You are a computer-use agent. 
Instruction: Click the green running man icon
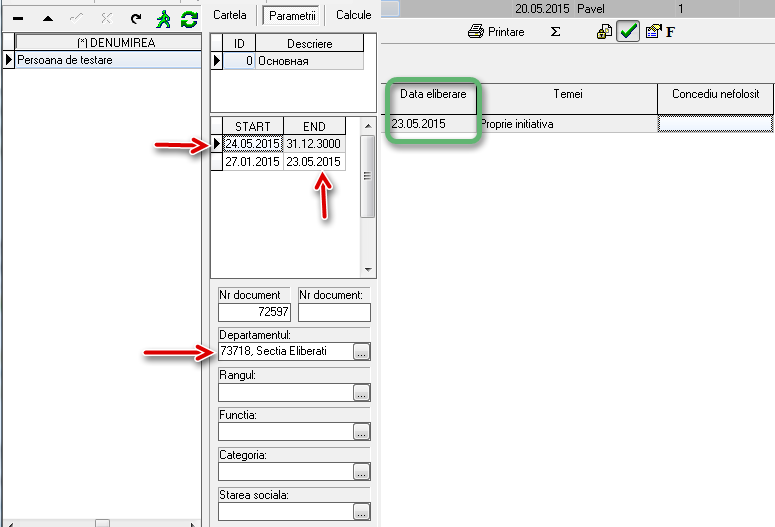click(163, 19)
